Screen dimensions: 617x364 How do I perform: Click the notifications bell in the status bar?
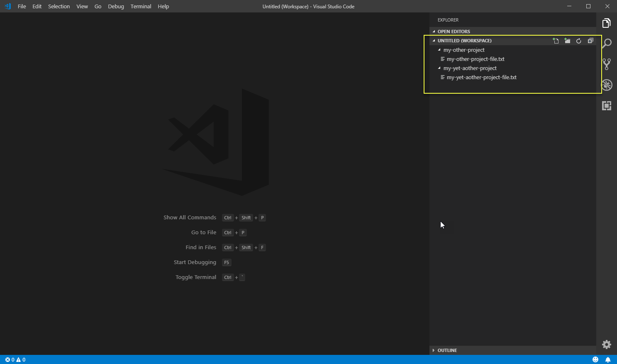[x=608, y=359]
